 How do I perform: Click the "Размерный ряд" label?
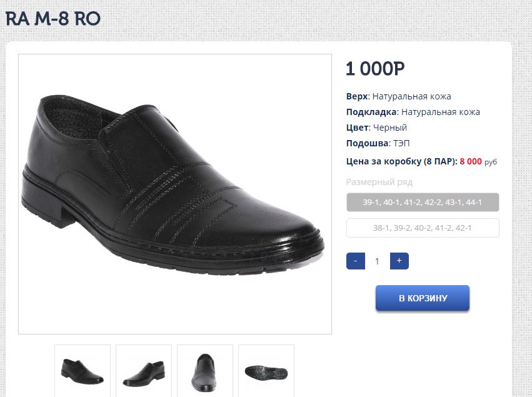[x=379, y=183]
